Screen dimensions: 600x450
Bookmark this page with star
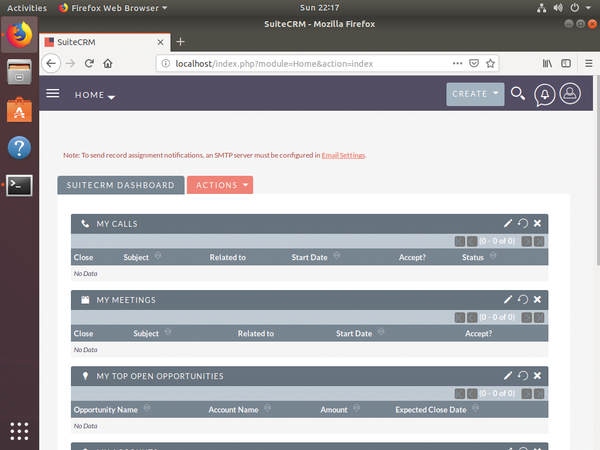point(490,64)
